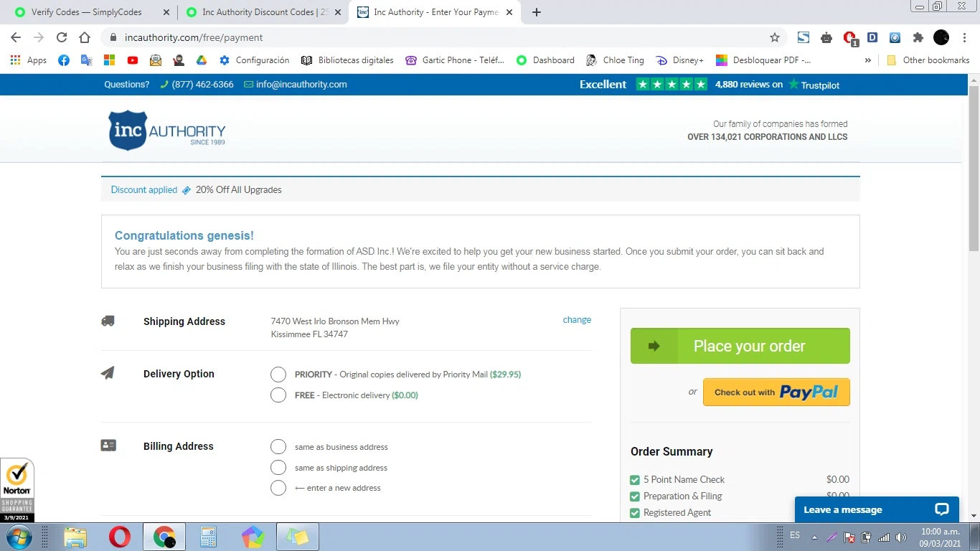Viewport: 980px width, 551px height.
Task: Open Calculator from the taskbar
Action: [208, 537]
